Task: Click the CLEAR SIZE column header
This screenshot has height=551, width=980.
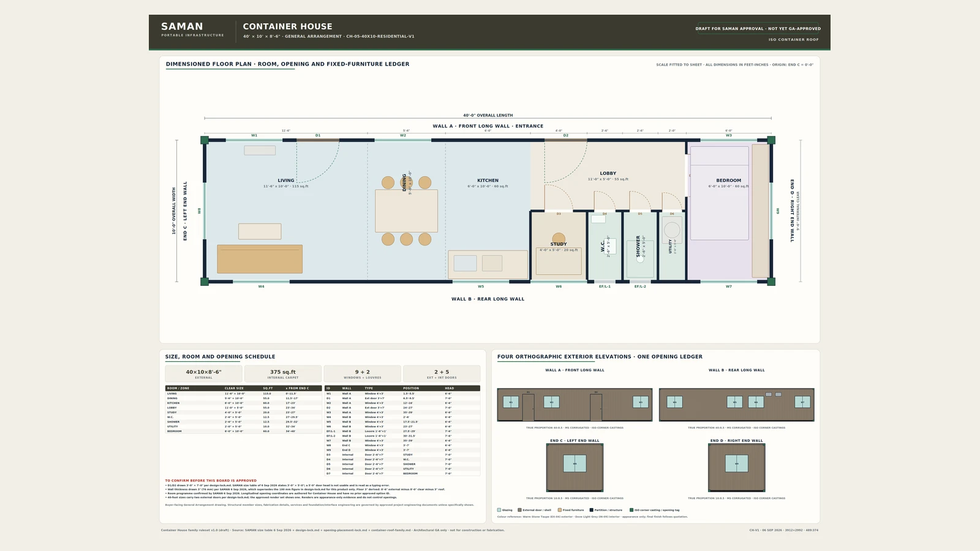Action: click(234, 388)
